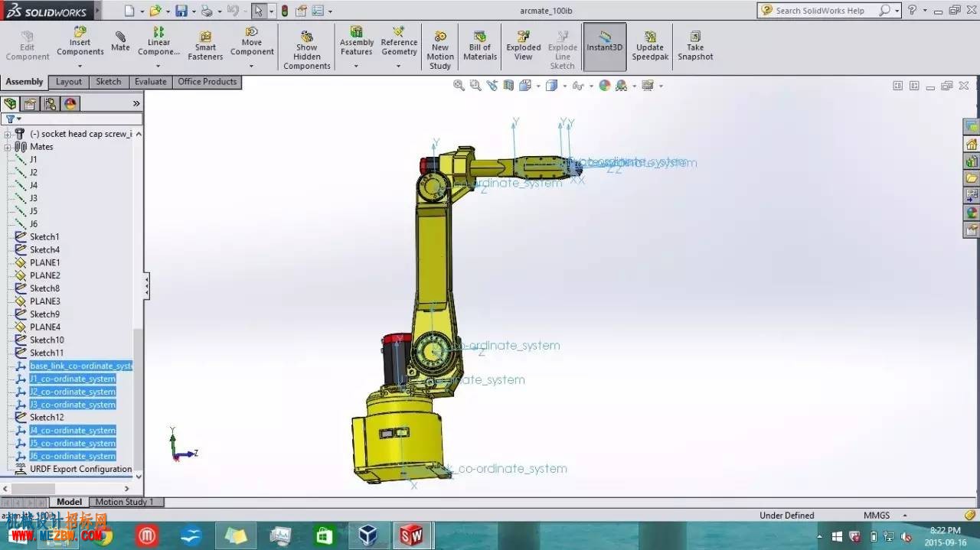This screenshot has width=980, height=550.
Task: Switch to the Evaluate tab
Action: pyautogui.click(x=150, y=82)
